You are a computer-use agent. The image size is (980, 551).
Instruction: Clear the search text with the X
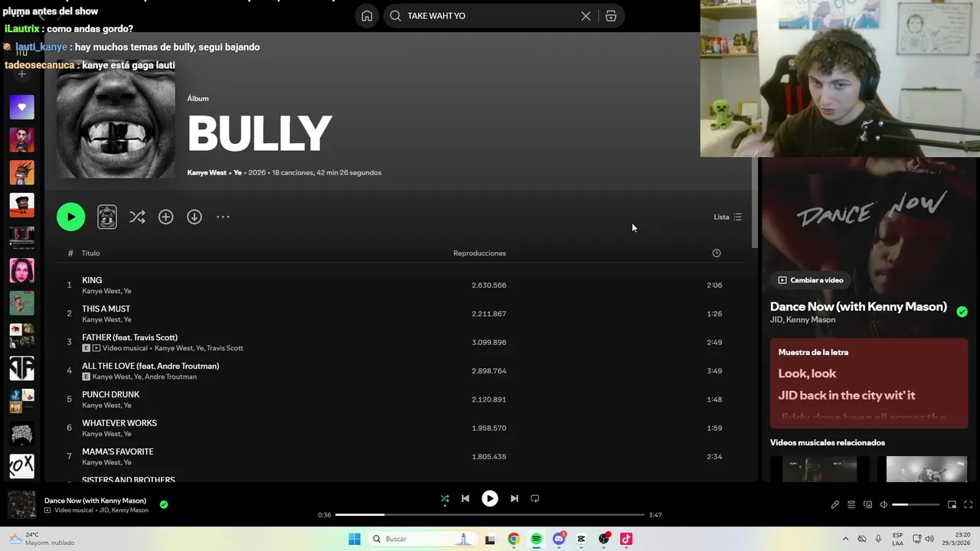pyautogui.click(x=586, y=16)
